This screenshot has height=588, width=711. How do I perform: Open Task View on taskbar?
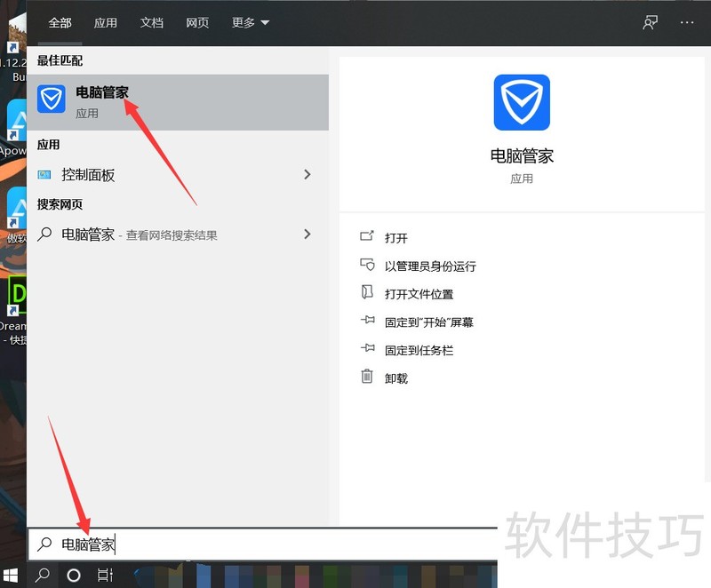click(105, 576)
